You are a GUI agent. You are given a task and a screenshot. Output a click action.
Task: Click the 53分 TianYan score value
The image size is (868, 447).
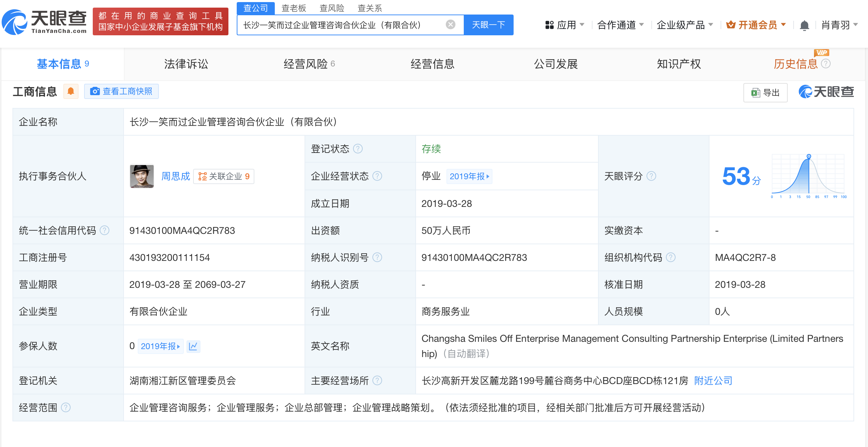pyautogui.click(x=741, y=176)
